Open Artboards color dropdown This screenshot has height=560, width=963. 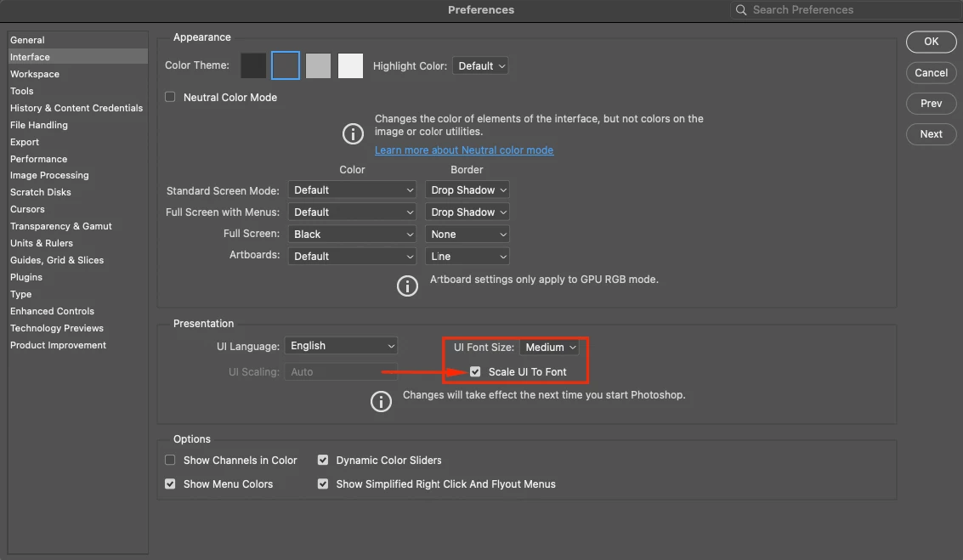pyautogui.click(x=352, y=256)
